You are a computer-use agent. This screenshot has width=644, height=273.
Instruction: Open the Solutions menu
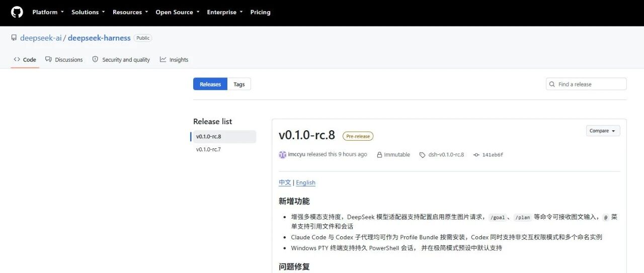[88, 12]
